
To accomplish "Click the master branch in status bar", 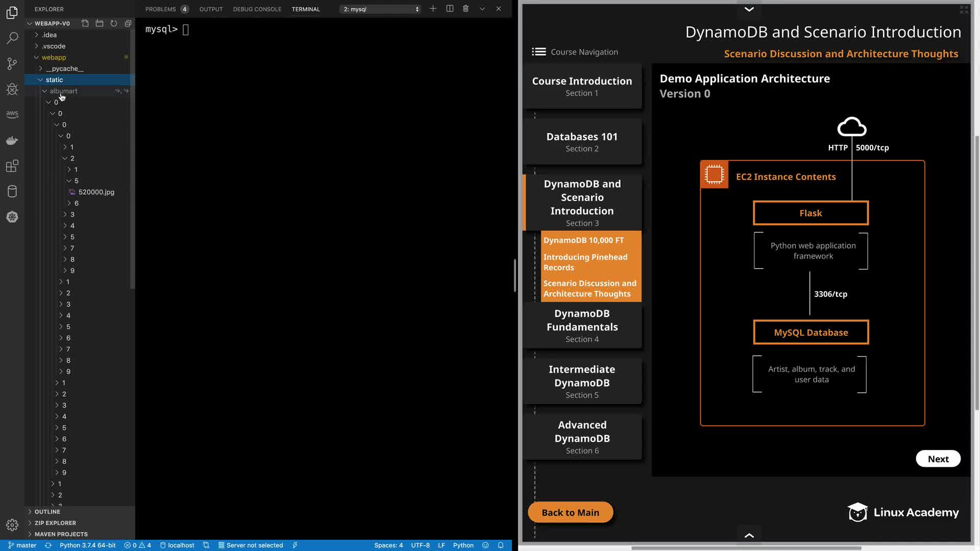I will pyautogui.click(x=22, y=545).
